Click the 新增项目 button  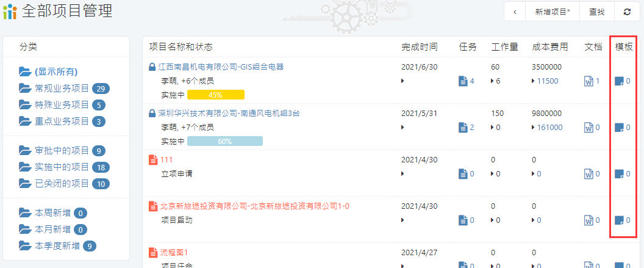[553, 12]
